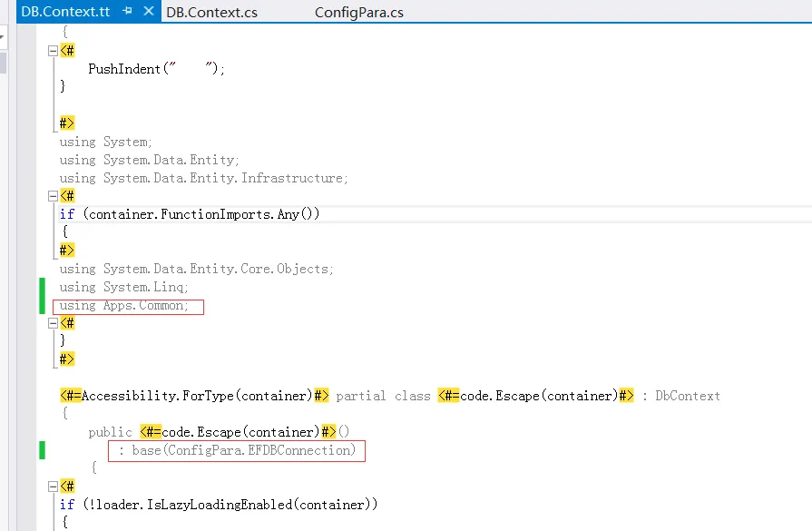Open the ConfigPara.cs tab
The image size is (812, 531).
pos(359,13)
